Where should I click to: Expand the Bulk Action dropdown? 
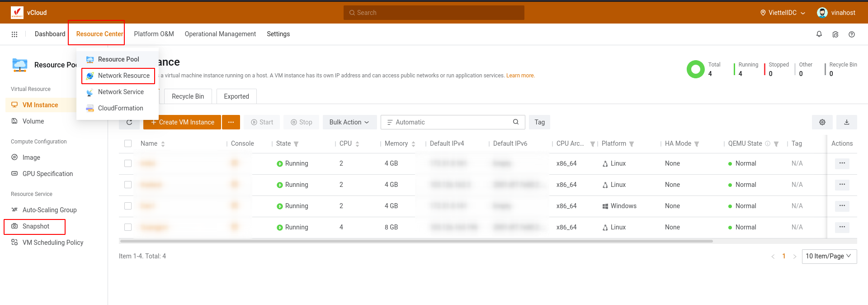coord(349,122)
